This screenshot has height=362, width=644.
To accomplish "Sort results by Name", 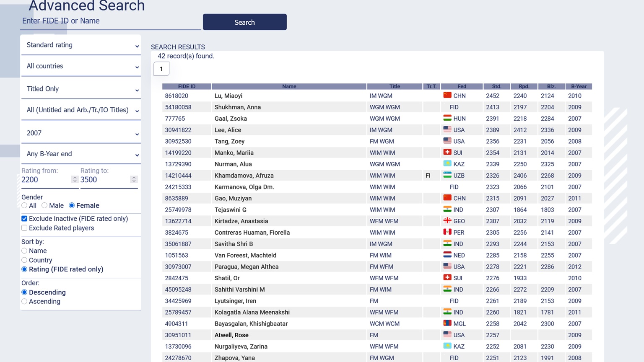I will 24,251.
